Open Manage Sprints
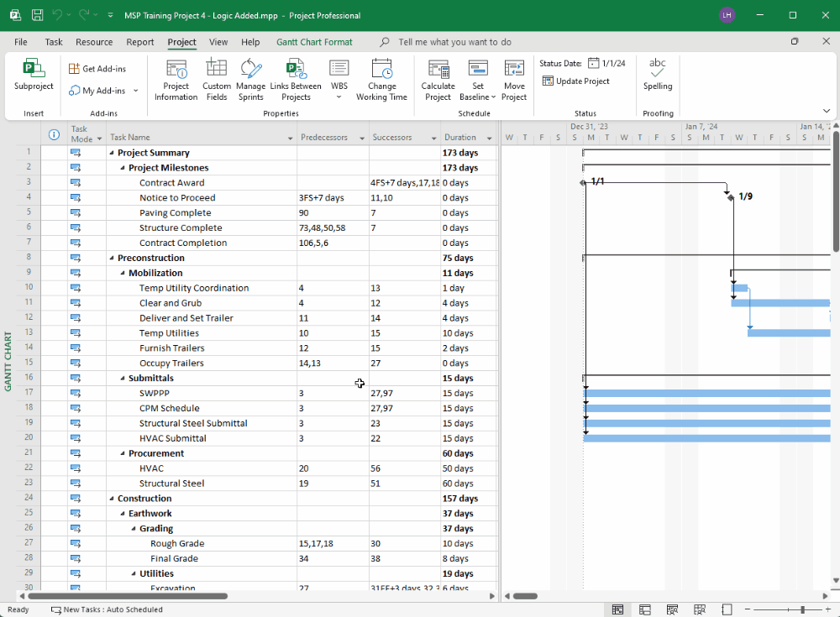This screenshot has width=840, height=617. tap(250, 80)
